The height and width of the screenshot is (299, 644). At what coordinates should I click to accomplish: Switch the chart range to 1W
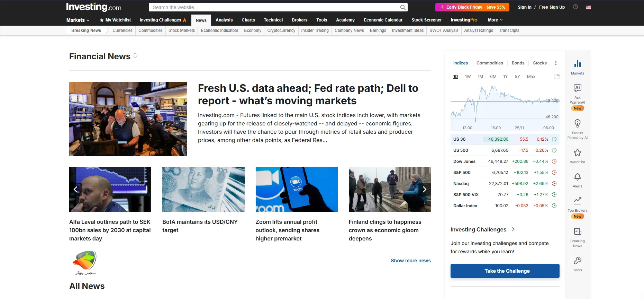(468, 77)
